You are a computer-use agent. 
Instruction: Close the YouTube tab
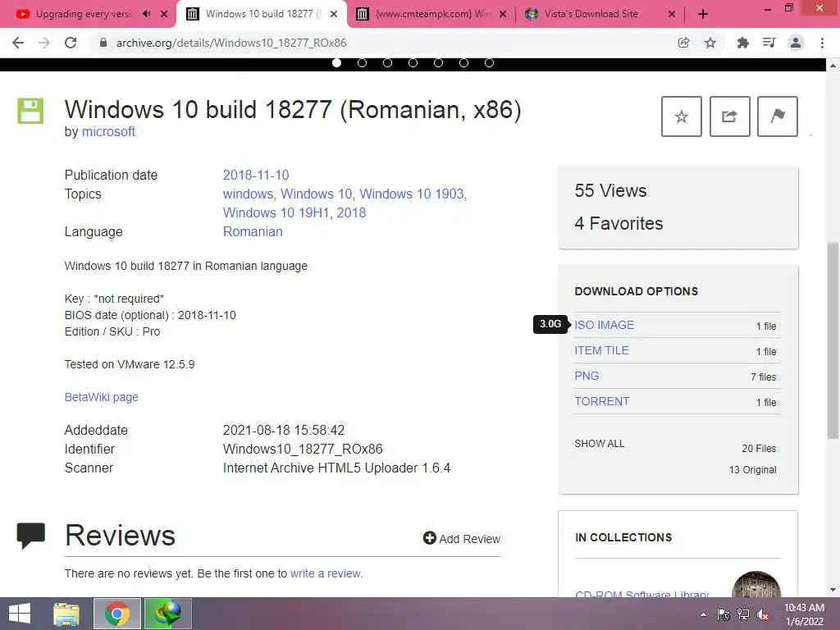click(x=164, y=14)
